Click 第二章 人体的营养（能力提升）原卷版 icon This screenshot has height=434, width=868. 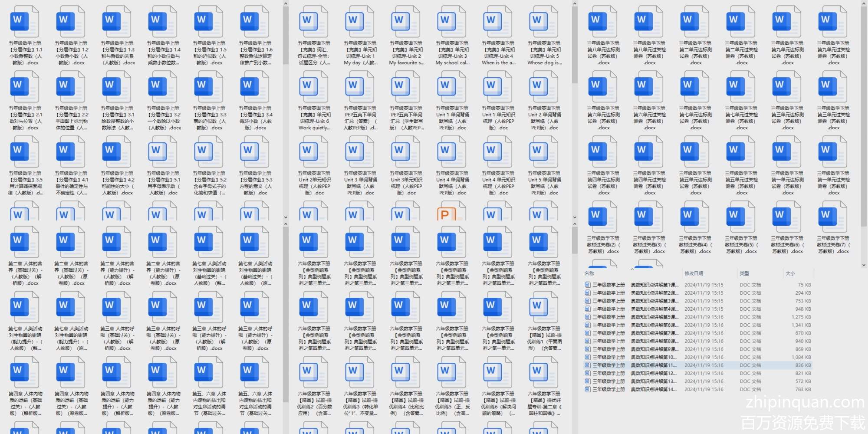pos(163,242)
